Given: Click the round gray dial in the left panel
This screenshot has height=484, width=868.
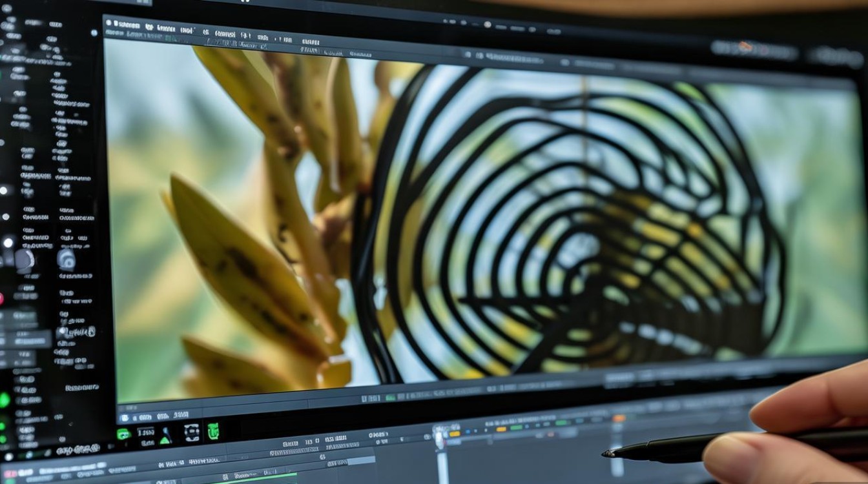Looking at the screenshot, I should (x=24, y=259).
